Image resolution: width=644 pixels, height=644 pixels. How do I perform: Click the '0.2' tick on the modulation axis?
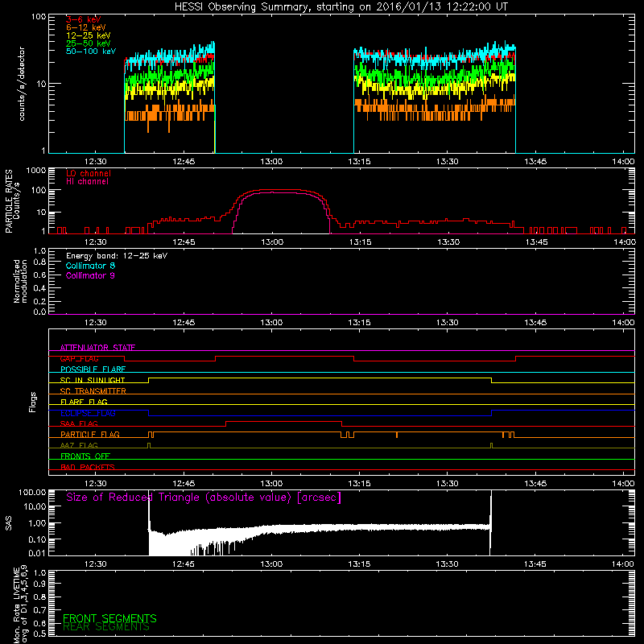(39, 301)
